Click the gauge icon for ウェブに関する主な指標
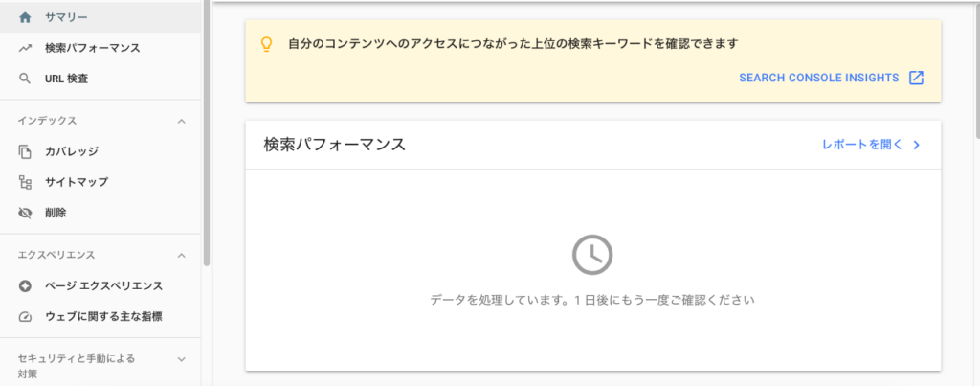980x386 pixels. tap(25, 316)
